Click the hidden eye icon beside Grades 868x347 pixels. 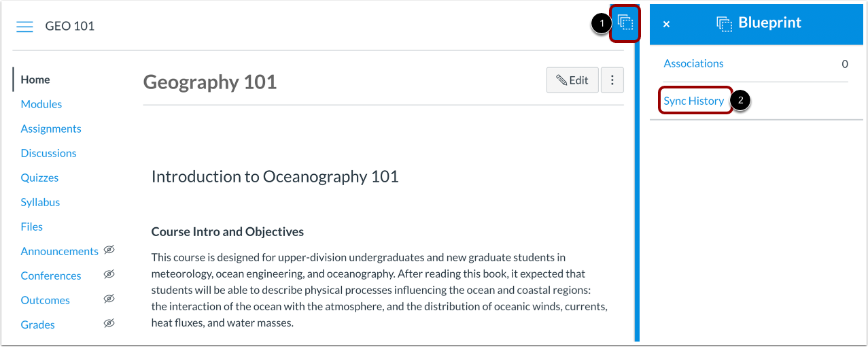click(109, 324)
